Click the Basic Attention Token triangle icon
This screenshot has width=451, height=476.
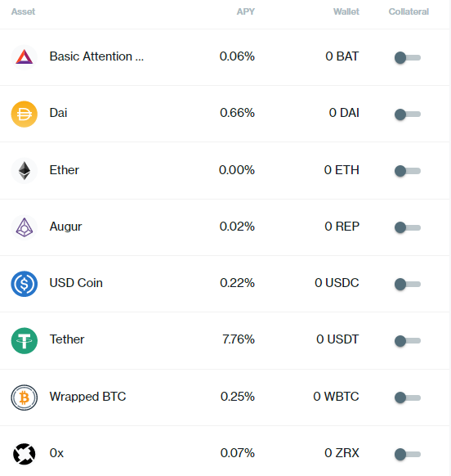tap(25, 57)
